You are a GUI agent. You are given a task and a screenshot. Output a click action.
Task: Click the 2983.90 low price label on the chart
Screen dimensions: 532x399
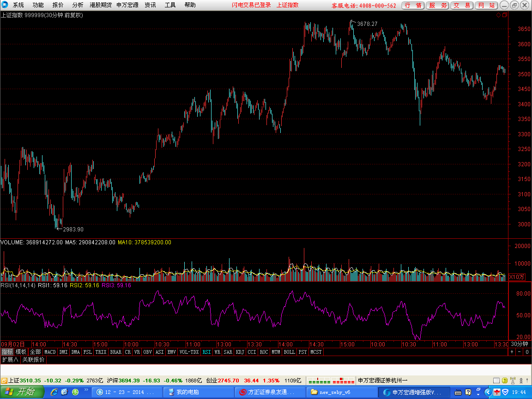click(73, 230)
